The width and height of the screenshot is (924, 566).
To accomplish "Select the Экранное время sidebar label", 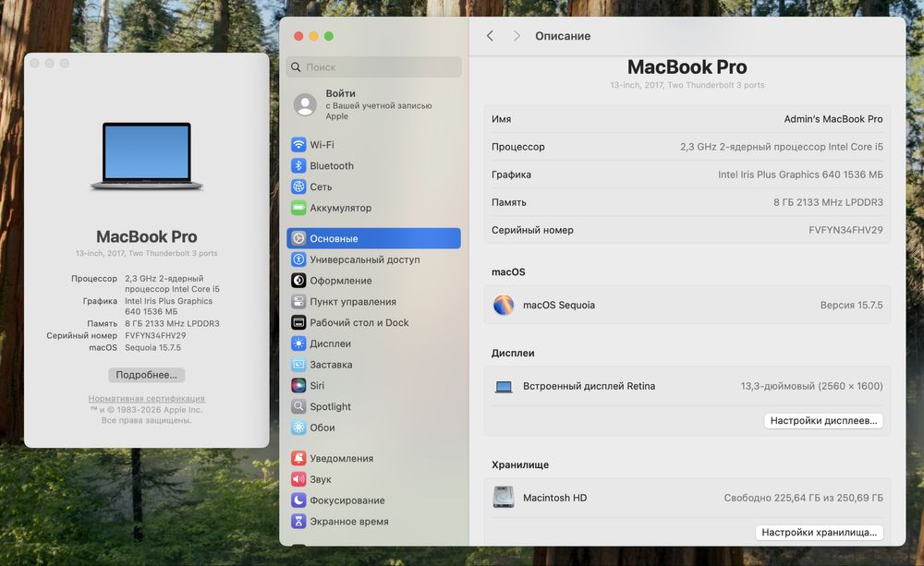I will 349,522.
